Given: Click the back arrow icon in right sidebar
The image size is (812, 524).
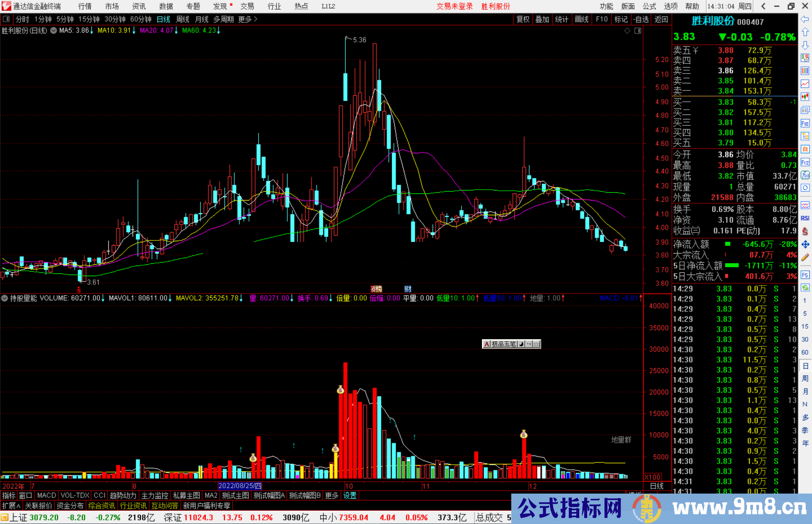Looking at the screenshot, I should (805, 19).
